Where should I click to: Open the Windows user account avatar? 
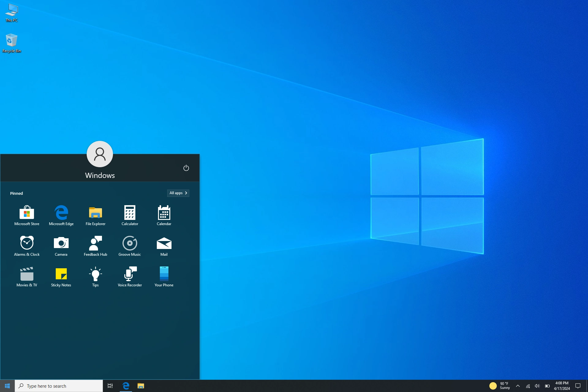[x=100, y=154]
